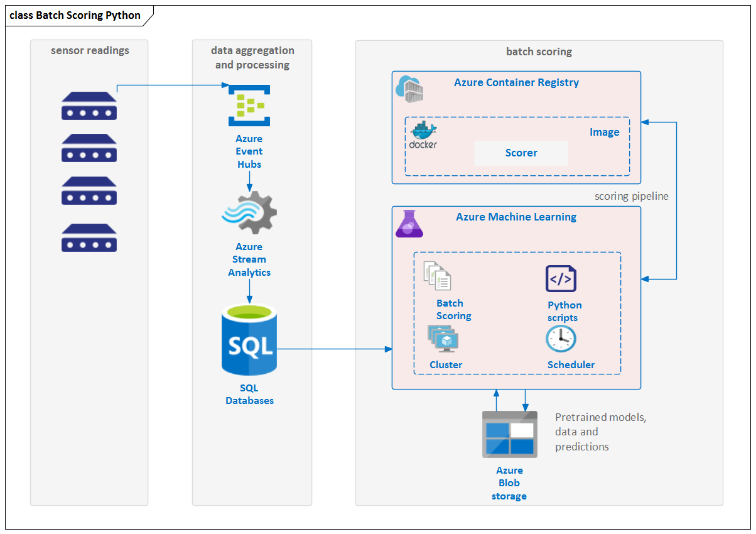Select the Azure Stream Analytics gear icon
This screenshot has height=534, width=756.
coord(249,212)
